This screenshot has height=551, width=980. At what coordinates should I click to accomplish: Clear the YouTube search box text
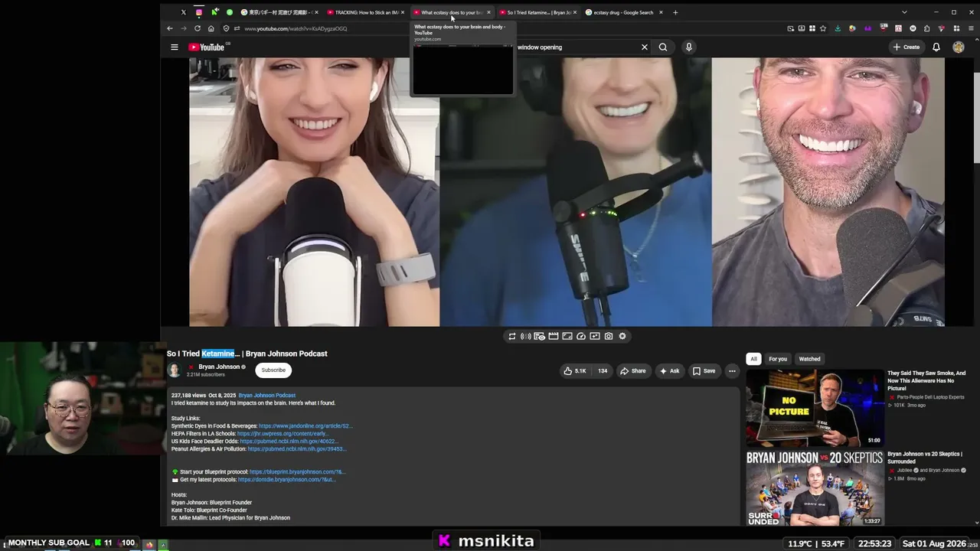(x=645, y=47)
